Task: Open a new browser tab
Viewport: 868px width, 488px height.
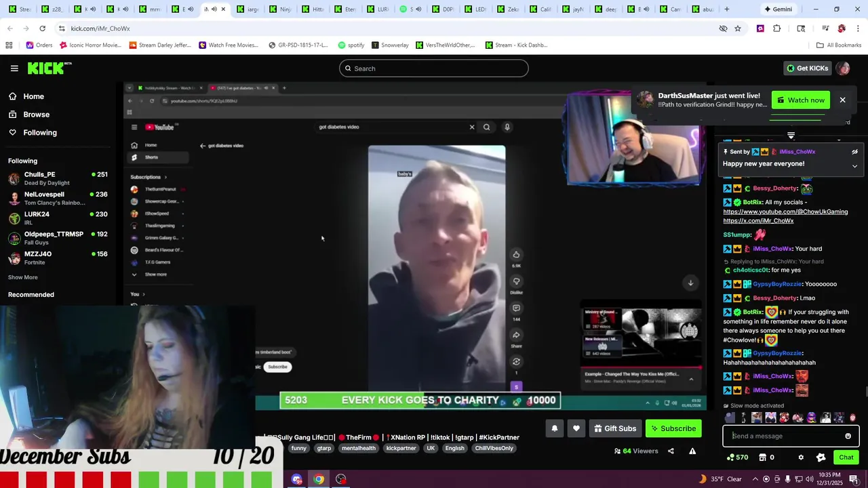Action: 727,9
